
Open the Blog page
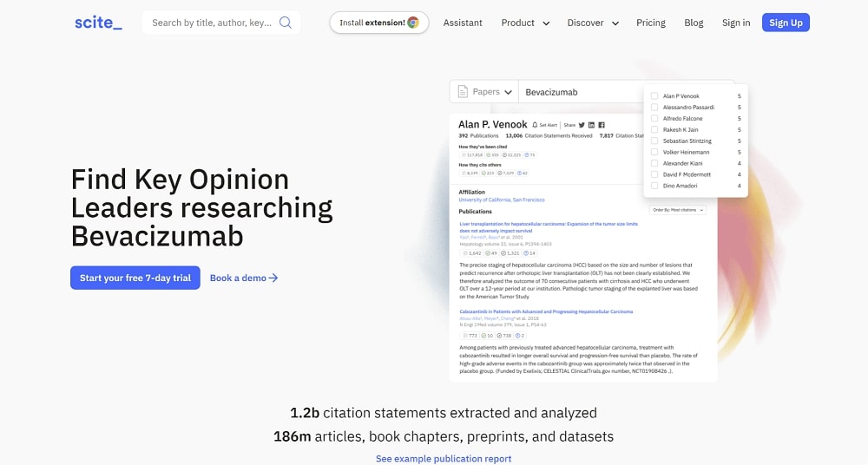(x=694, y=23)
